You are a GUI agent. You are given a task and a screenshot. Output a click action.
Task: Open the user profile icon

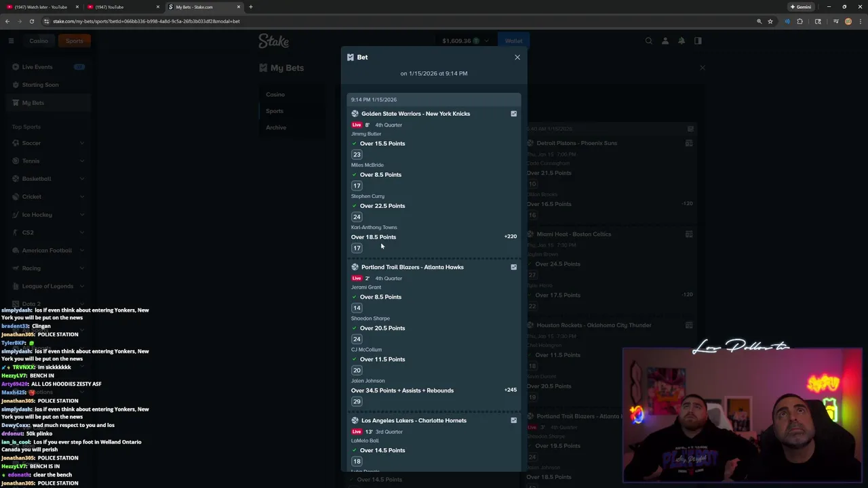[x=665, y=41]
